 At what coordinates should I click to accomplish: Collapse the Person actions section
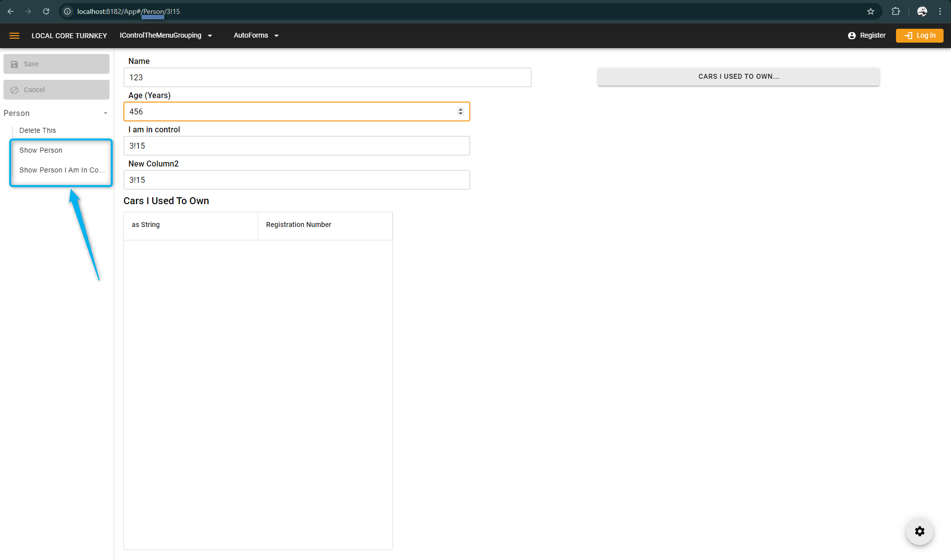tap(105, 113)
